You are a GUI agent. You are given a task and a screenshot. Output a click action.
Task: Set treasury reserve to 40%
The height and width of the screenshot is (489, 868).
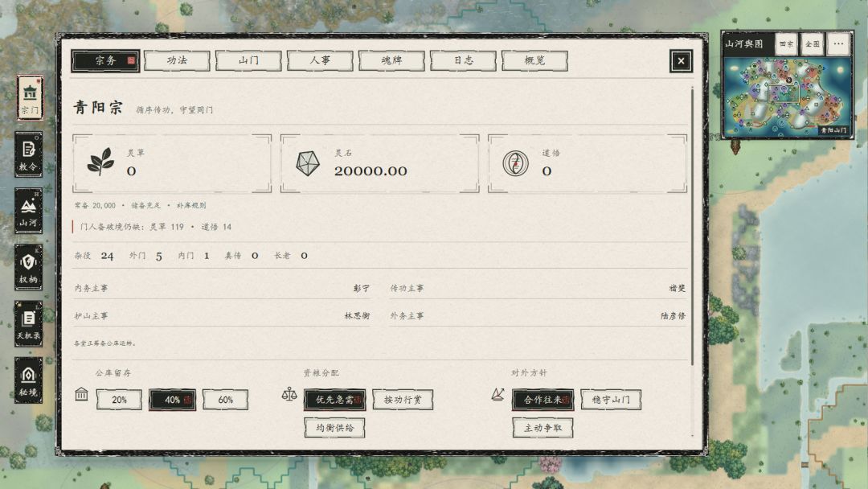172,400
